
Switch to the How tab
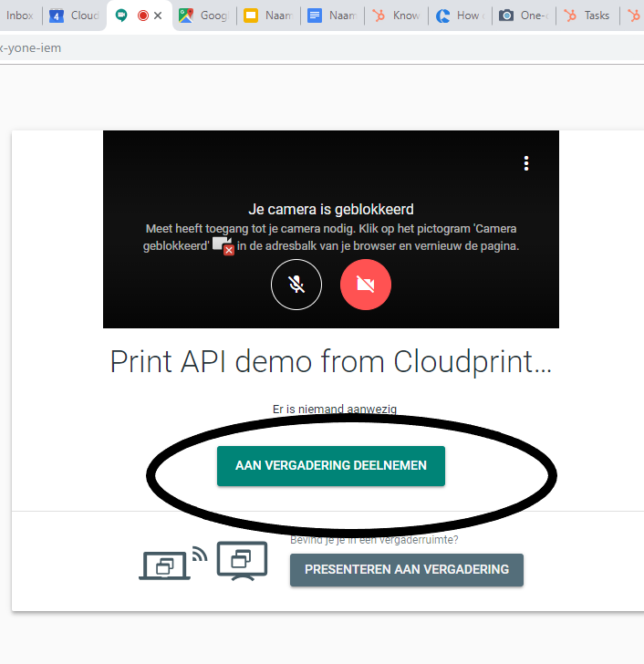pyautogui.click(x=461, y=16)
